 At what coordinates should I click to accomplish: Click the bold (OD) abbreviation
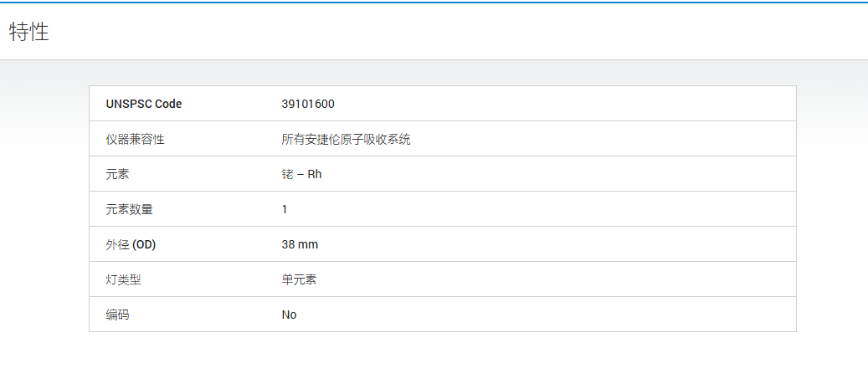[144, 244]
